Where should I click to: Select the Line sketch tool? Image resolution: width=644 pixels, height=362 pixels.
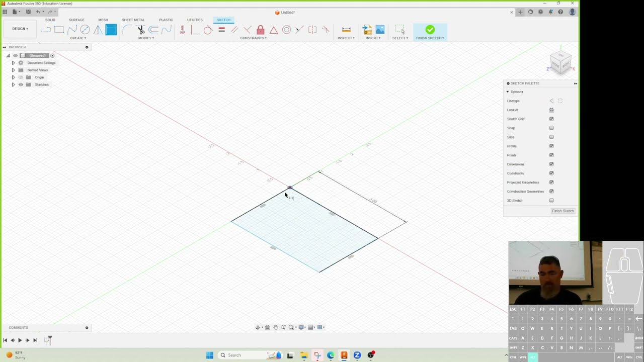[46, 30]
